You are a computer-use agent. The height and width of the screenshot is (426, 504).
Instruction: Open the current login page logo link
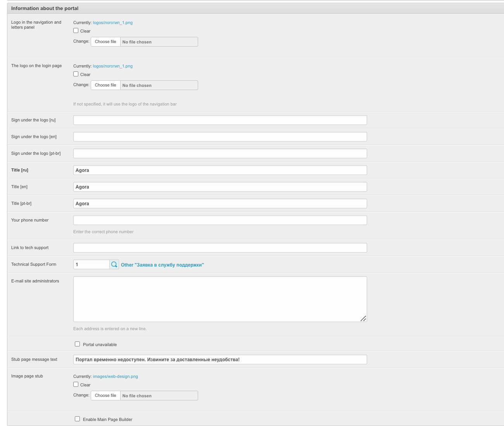pyautogui.click(x=112, y=66)
